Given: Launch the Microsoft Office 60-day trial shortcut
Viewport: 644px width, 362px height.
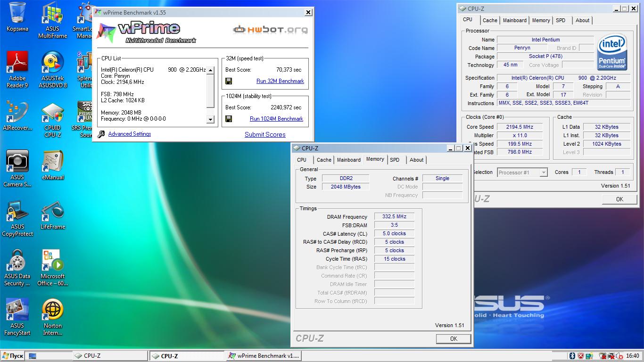Looking at the screenshot, I should coord(53,268).
